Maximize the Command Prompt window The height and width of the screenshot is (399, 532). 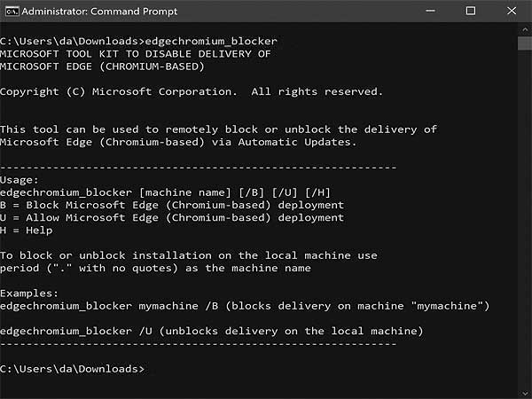pyautogui.click(x=471, y=11)
